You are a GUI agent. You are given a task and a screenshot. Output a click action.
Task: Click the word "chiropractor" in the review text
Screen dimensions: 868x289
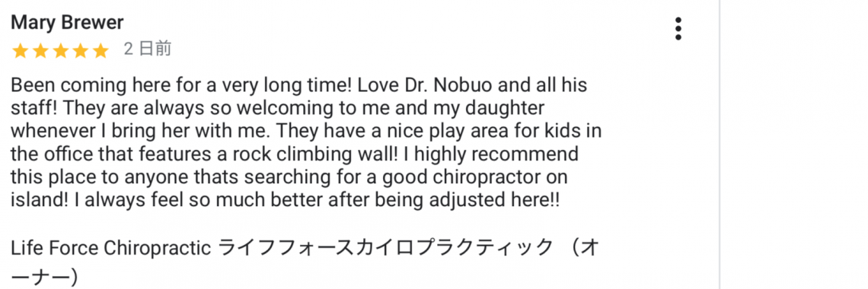[x=485, y=177]
